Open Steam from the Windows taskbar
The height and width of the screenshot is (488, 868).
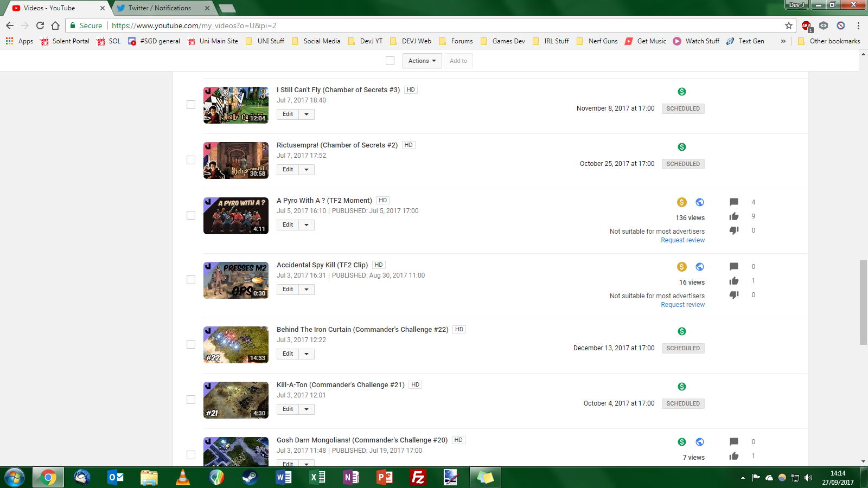coord(250,477)
